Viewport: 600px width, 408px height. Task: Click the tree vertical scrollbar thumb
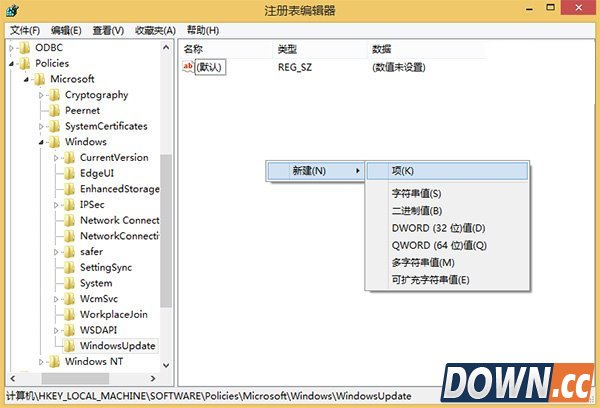coord(166,231)
